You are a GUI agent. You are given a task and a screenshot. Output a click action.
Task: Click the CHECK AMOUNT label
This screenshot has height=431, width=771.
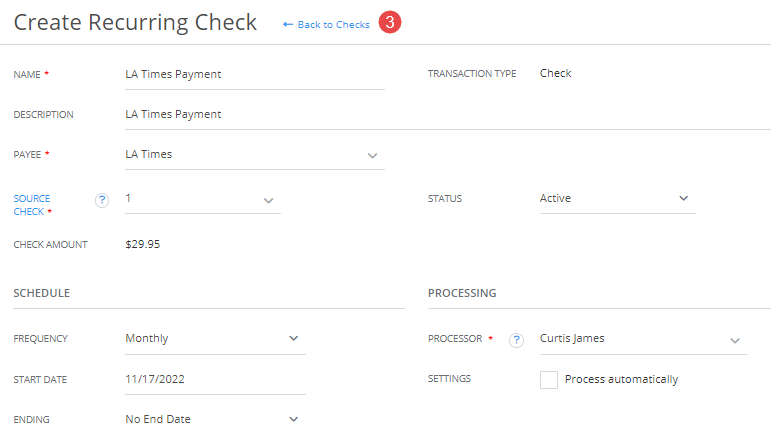pyautogui.click(x=50, y=245)
